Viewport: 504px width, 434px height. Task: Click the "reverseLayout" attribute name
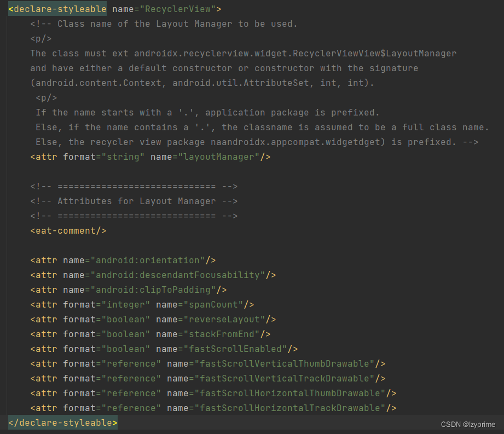pos(227,319)
